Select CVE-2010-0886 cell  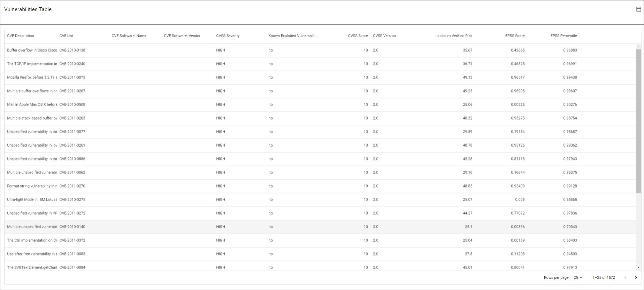(72, 159)
